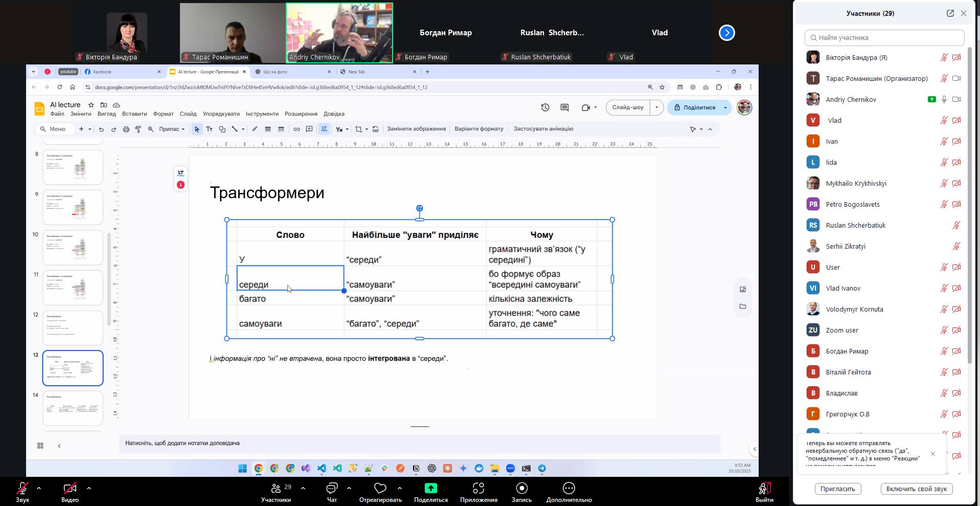Click the Найти участника search field
This screenshot has height=506, width=980.
884,37
